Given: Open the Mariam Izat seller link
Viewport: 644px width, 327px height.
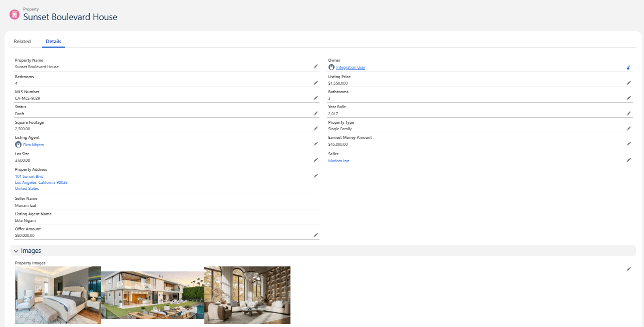Looking at the screenshot, I should click(338, 160).
